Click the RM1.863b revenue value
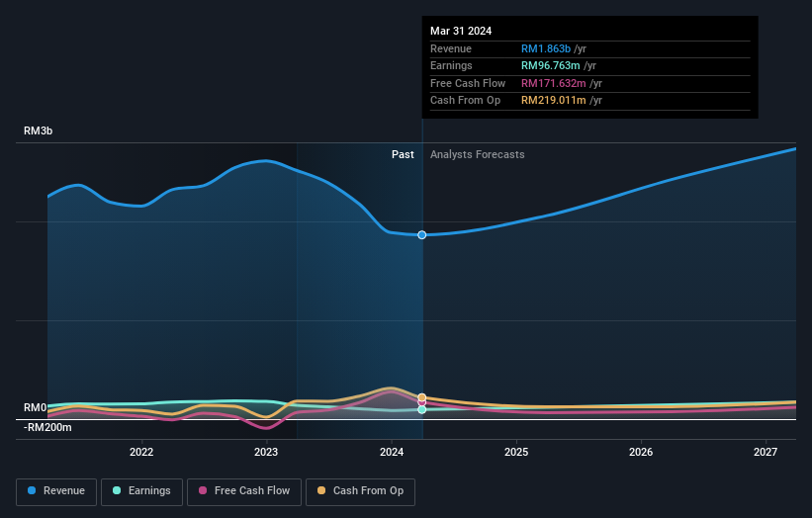The height and width of the screenshot is (518, 812). pos(546,48)
